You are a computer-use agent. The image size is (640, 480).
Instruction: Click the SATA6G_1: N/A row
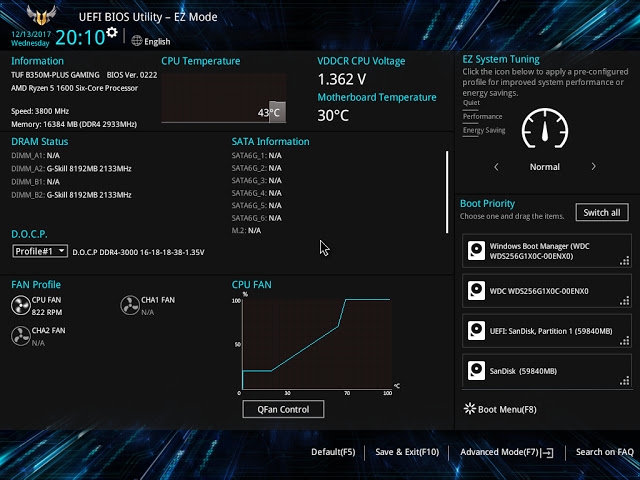click(256, 156)
